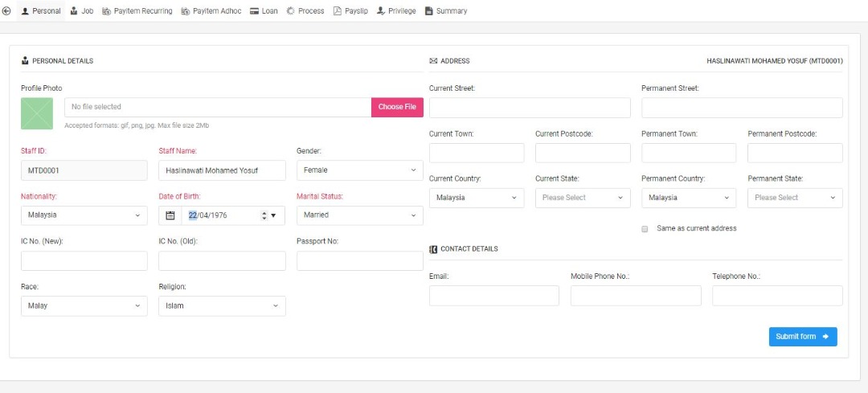
Task: Open the Job tab
Action: [x=82, y=11]
